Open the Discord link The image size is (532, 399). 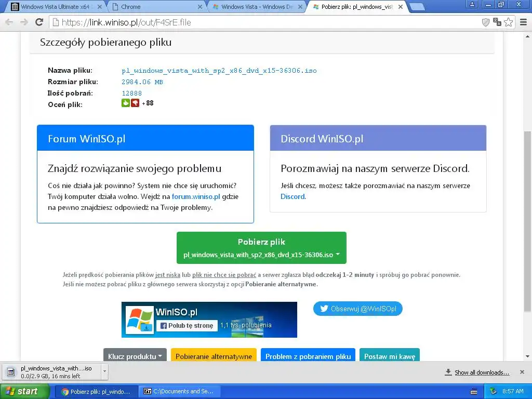[292, 196]
